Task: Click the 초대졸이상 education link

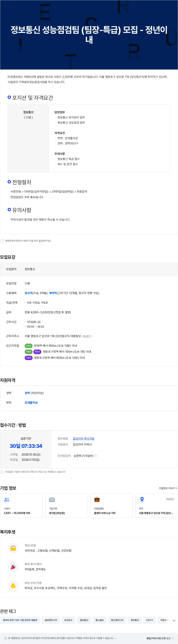Action: (31, 403)
